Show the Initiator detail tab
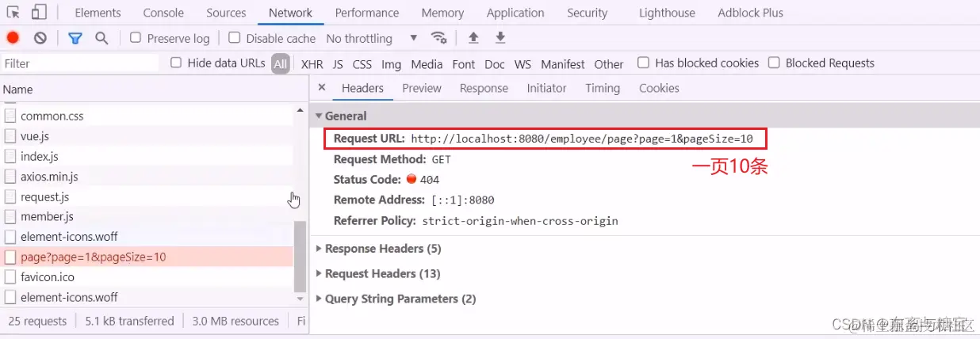Screen dimensions: 980x339 coord(546,88)
